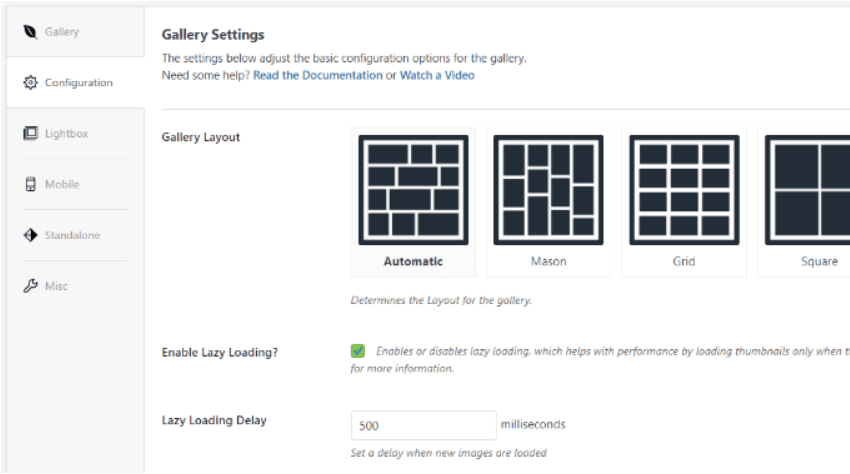Click the Gallery leaf icon
The image size is (850, 474).
(x=30, y=32)
